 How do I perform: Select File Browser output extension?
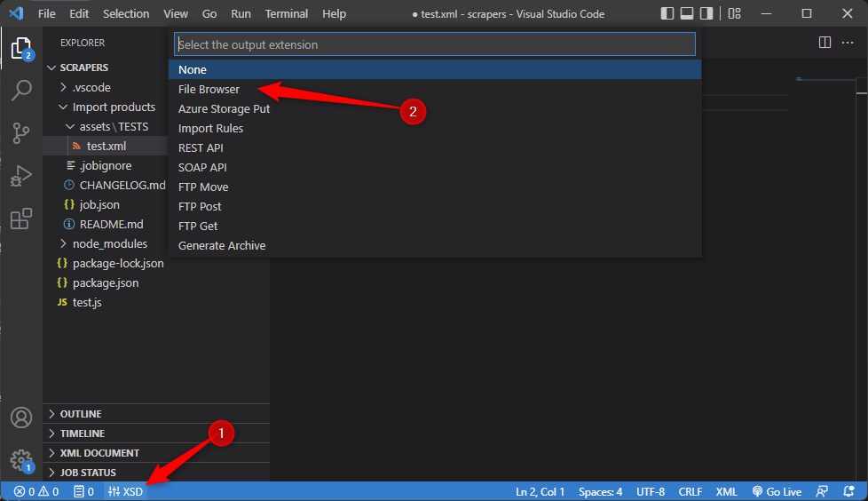coord(435,89)
